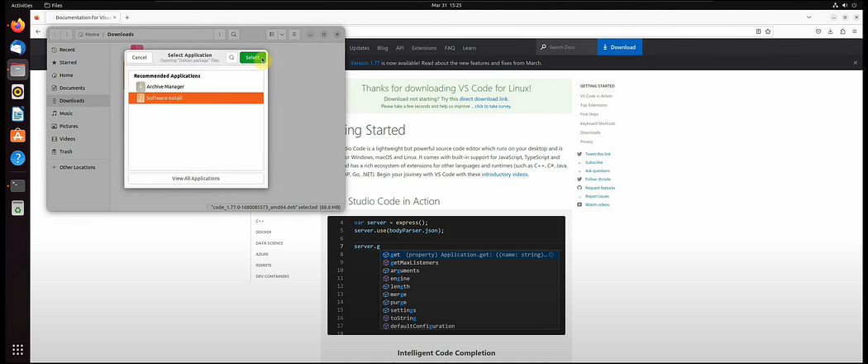
Task: Open Help from the dock
Action: click(x=17, y=158)
